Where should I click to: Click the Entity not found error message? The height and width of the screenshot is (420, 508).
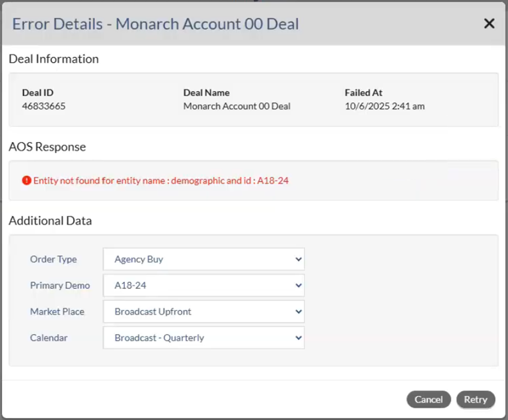click(x=161, y=180)
